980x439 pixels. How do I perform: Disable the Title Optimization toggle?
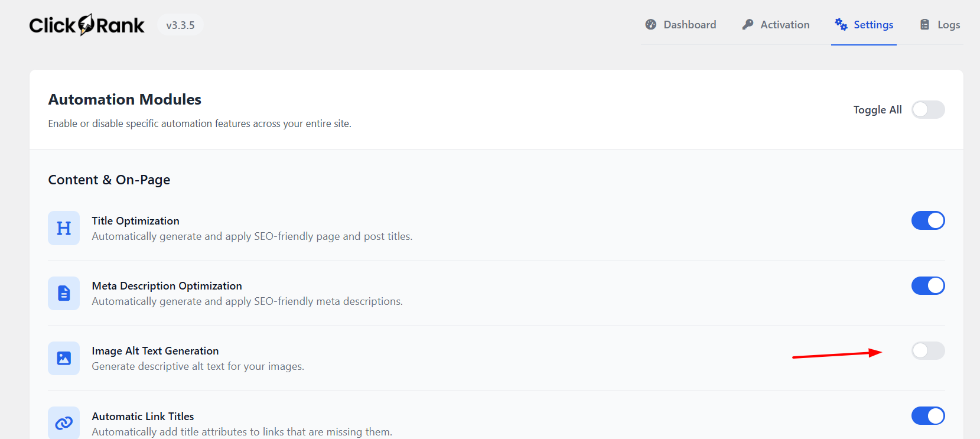pos(928,220)
